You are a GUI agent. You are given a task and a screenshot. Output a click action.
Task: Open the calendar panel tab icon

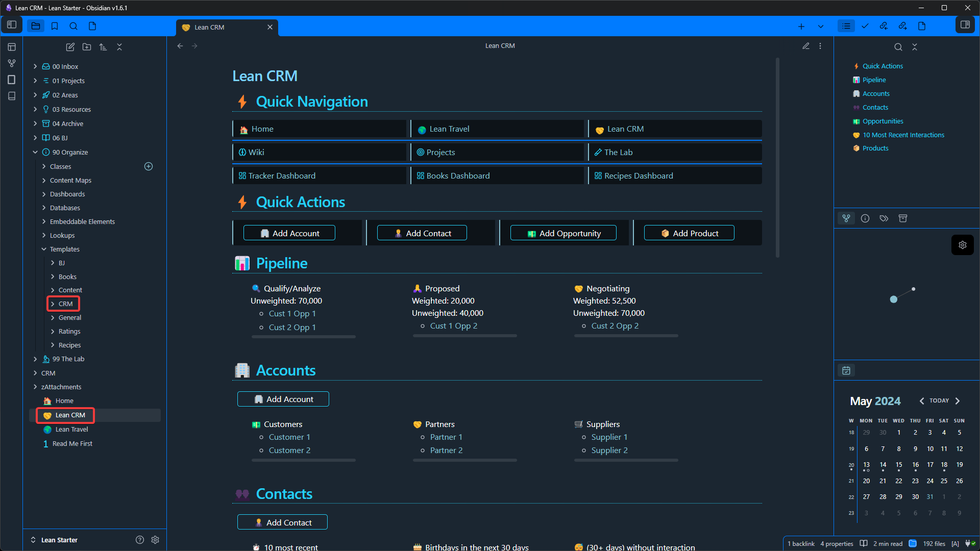click(x=846, y=370)
